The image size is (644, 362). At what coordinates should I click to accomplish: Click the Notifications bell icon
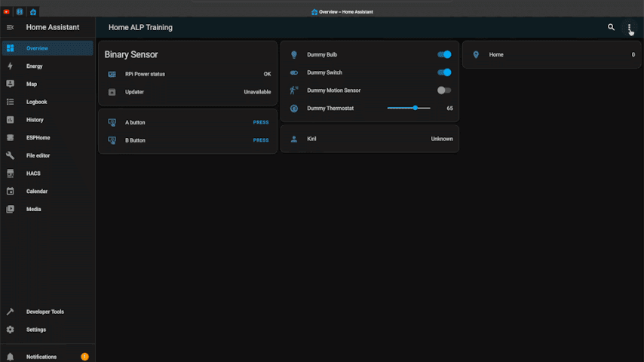[11, 357]
